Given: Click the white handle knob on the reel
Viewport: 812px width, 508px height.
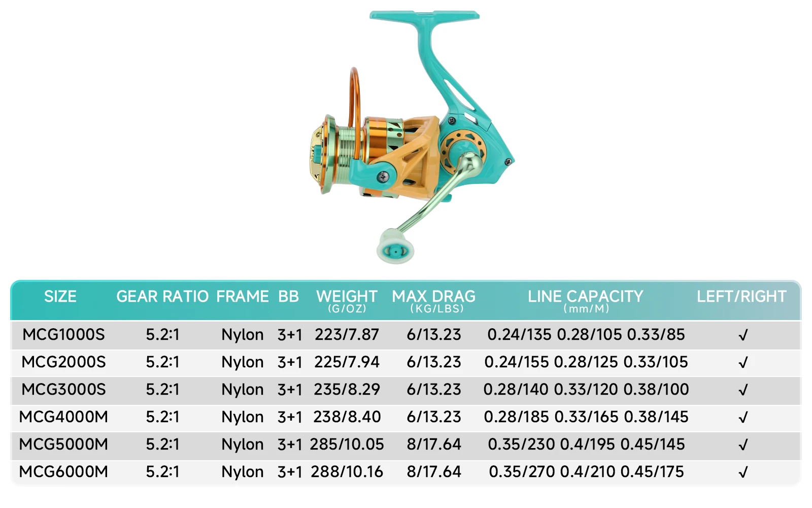Looking at the screenshot, I should tap(395, 247).
